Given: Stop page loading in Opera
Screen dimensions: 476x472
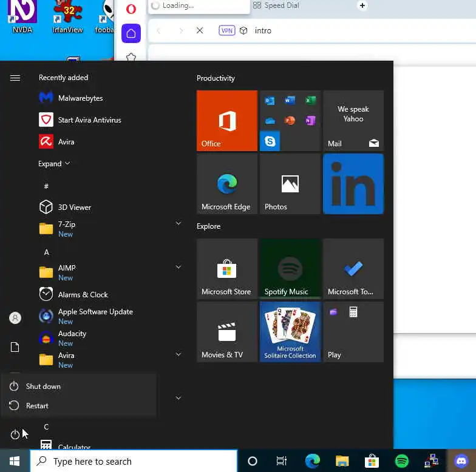Looking at the screenshot, I should coord(200,30).
